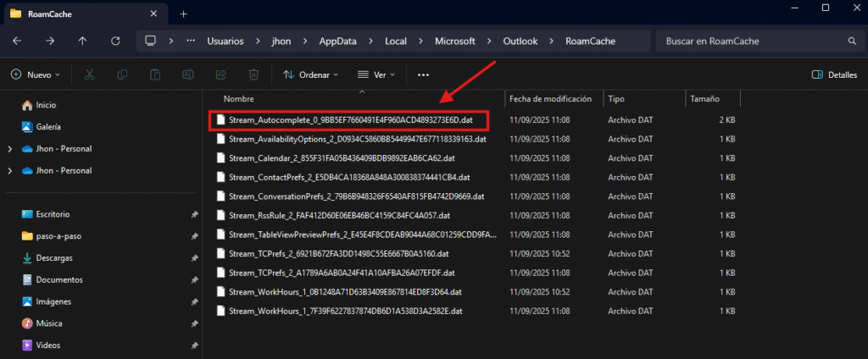Click the Copy icon in toolbar
The height and width of the screenshot is (359, 868).
click(123, 75)
